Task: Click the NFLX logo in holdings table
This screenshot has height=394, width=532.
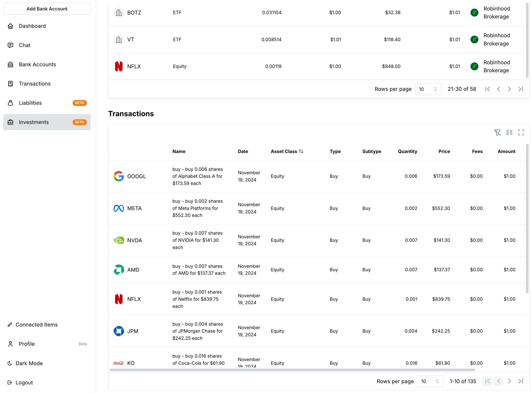Action: (x=119, y=66)
